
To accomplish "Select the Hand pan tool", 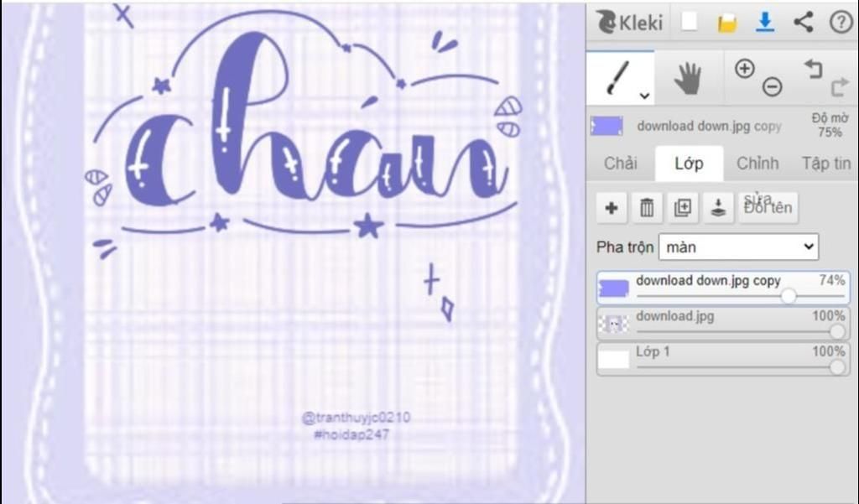I will 688,78.
